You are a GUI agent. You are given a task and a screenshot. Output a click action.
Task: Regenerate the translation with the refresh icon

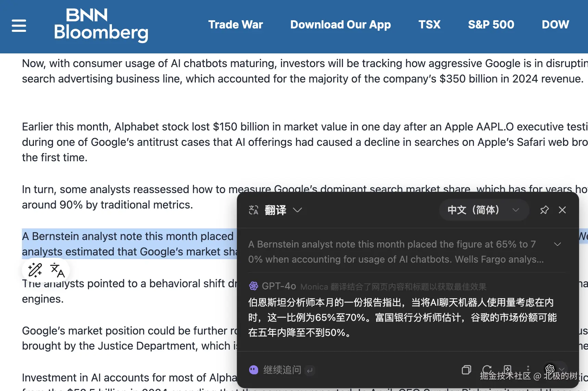tap(487, 369)
